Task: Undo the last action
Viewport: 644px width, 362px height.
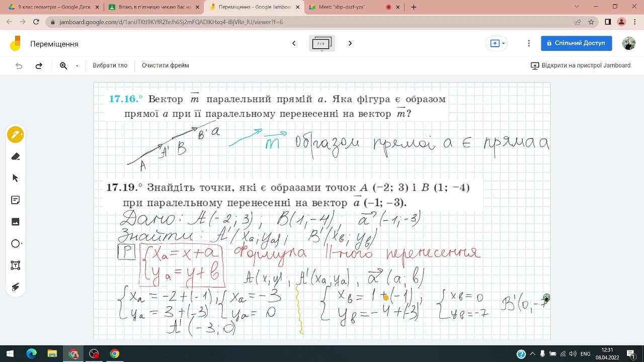Action: (x=19, y=65)
